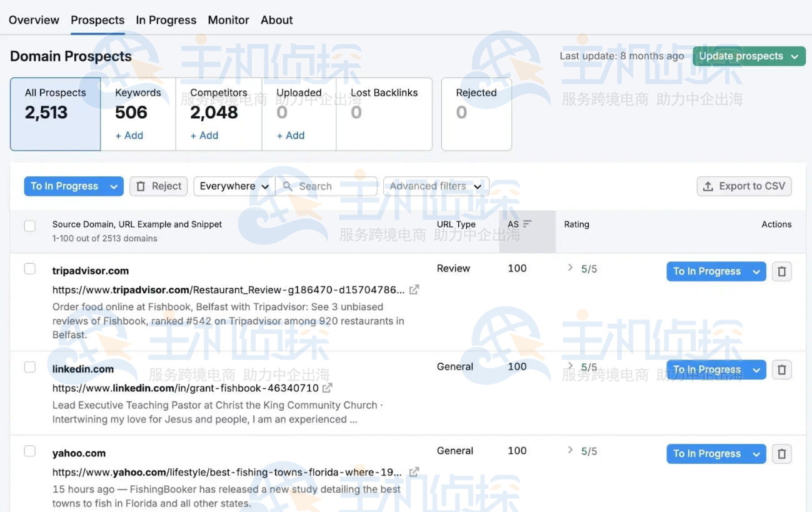Screen dimensions: 812x512
Task: Click the linkedin.com domain name
Action: pyautogui.click(x=83, y=369)
